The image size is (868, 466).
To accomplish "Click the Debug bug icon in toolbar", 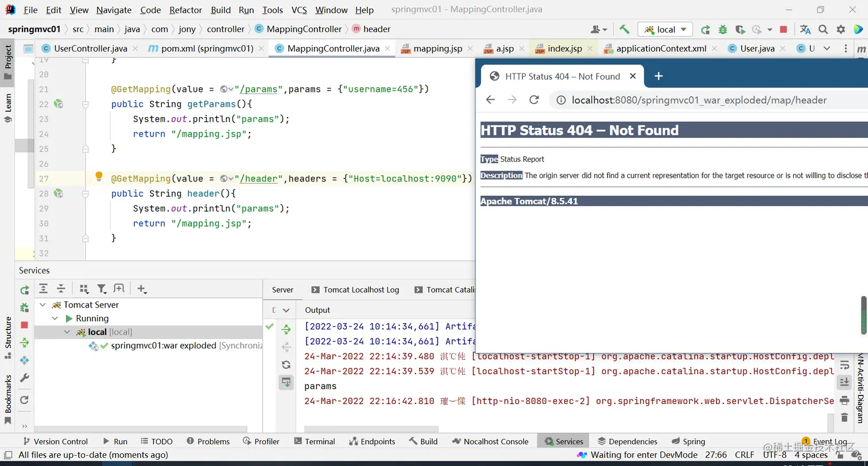I will pos(723,29).
